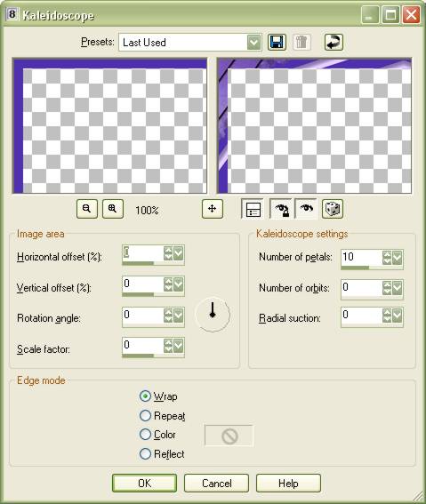Click the Horizontal offset input field

pos(143,253)
